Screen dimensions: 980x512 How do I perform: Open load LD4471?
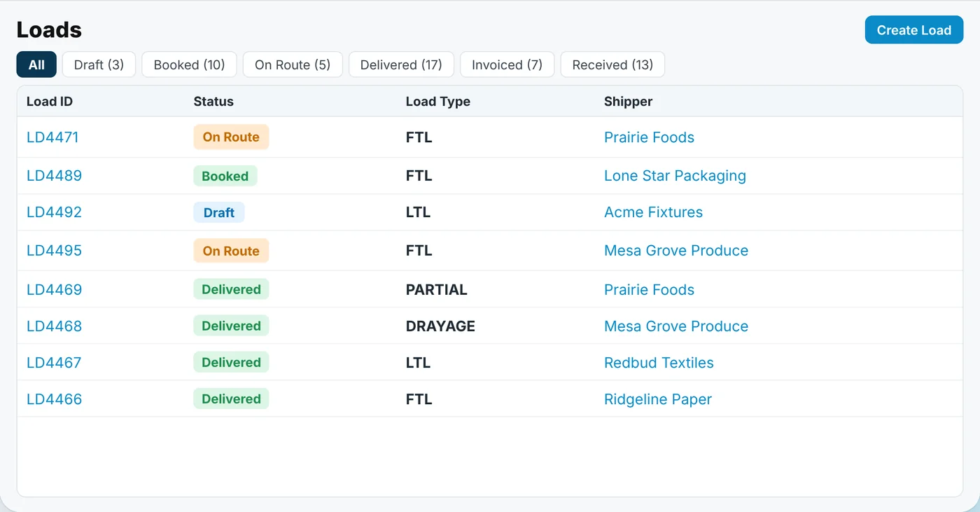point(52,137)
